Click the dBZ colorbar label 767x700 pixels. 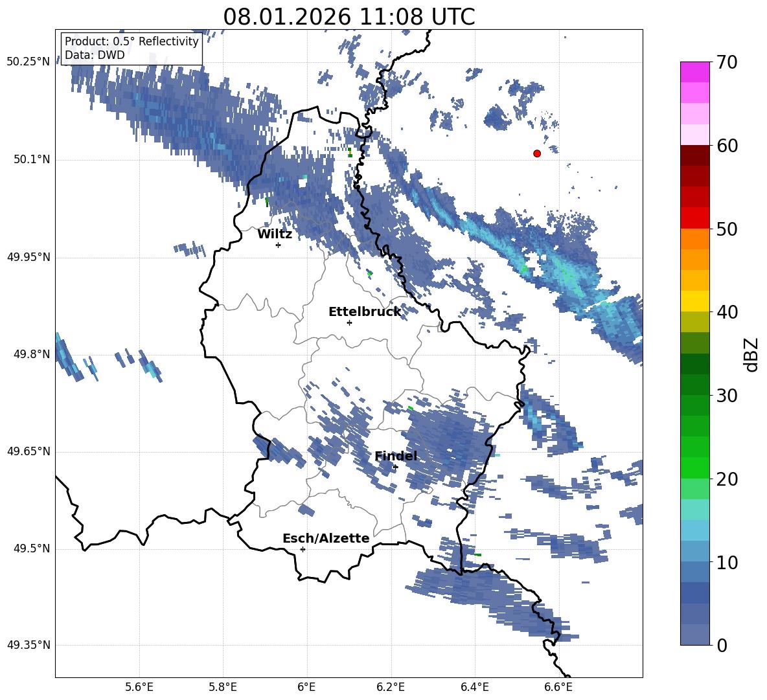click(x=752, y=354)
